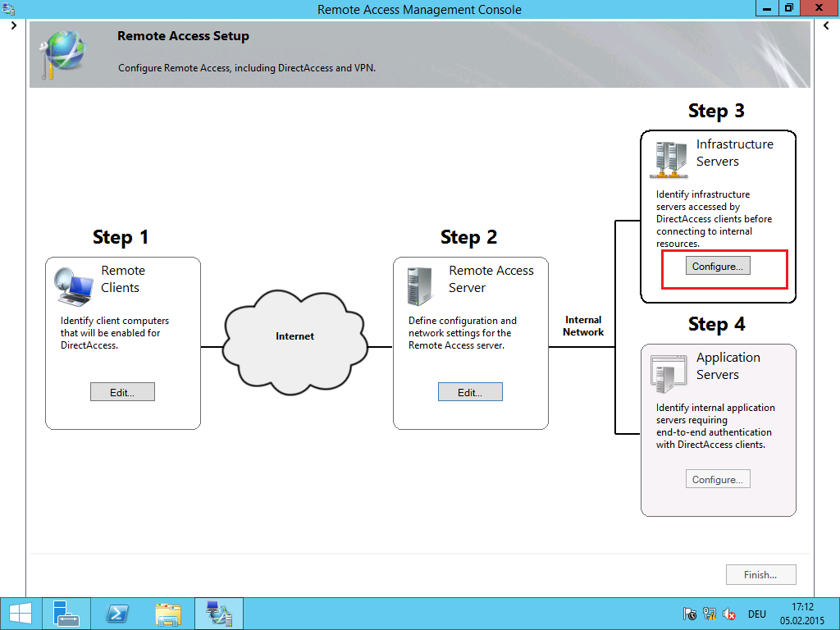The width and height of the screenshot is (840, 630).
Task: Click the Step 1 heading
Action: [x=121, y=237]
